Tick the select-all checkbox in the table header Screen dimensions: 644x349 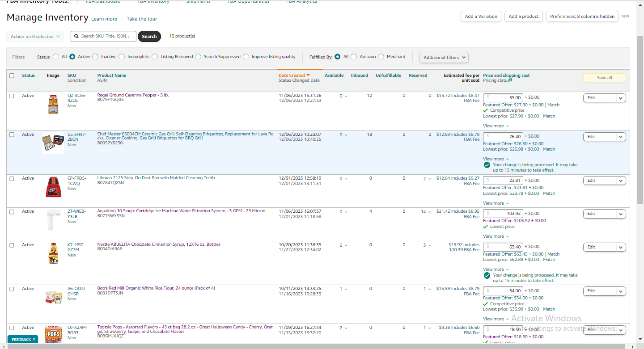[12, 76]
